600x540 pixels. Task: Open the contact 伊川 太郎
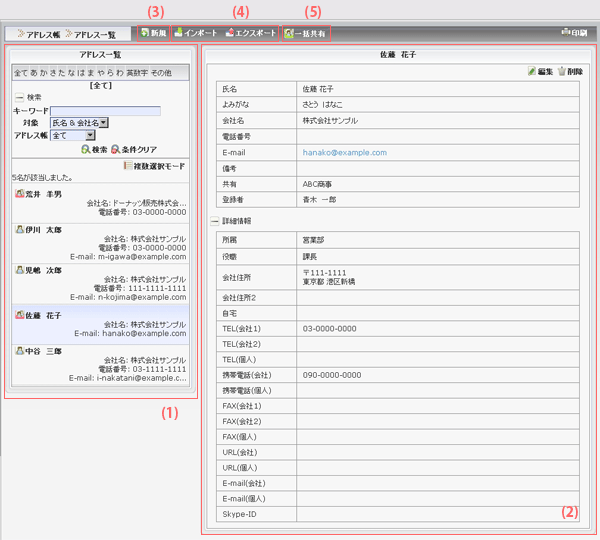tap(43, 230)
